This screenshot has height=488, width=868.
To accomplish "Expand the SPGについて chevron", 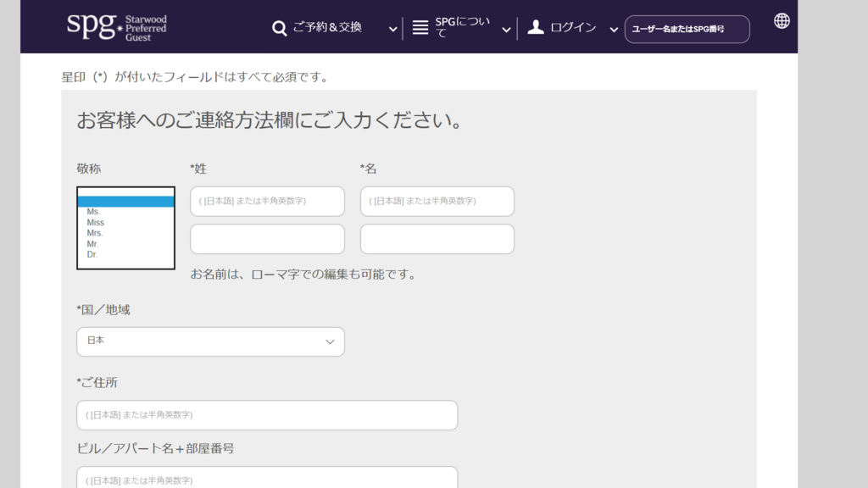I will point(506,30).
